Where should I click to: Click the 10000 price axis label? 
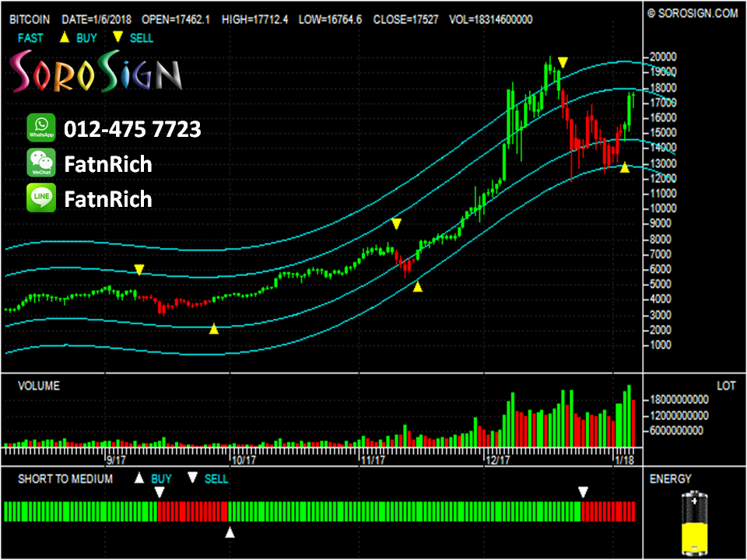pos(663,208)
